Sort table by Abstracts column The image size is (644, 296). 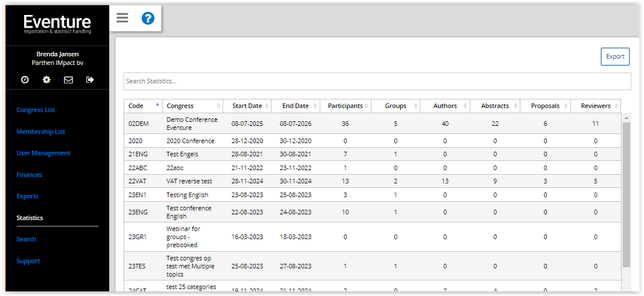coord(495,106)
